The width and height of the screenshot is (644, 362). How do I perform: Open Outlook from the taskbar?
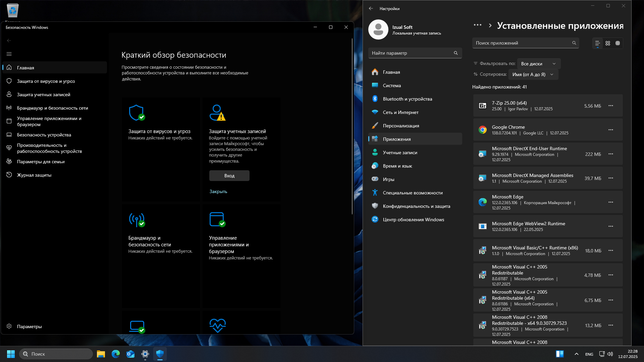[130, 354]
